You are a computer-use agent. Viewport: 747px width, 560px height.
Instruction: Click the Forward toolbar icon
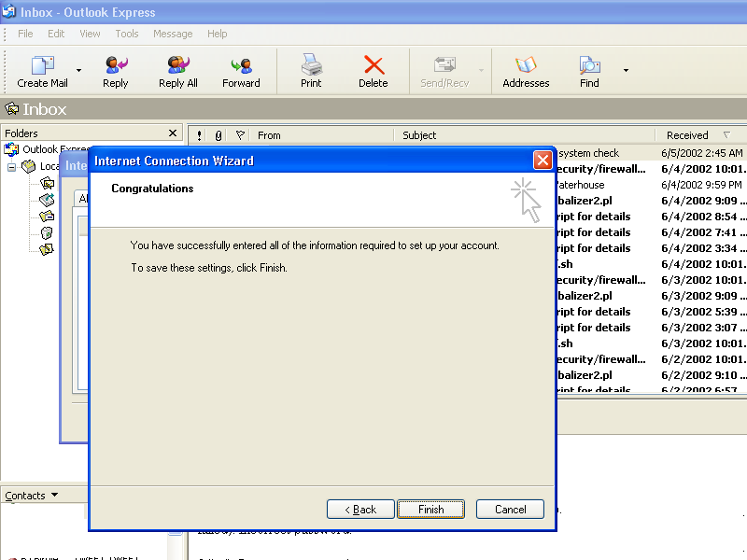(241, 65)
